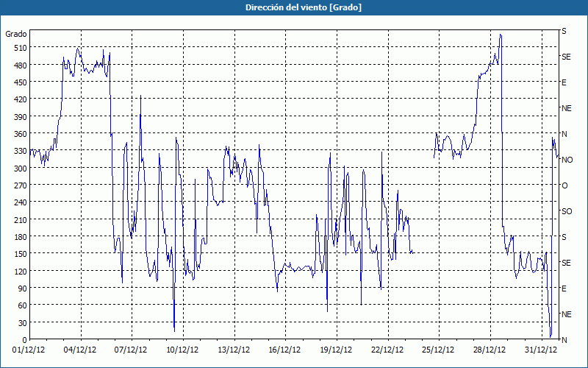Select the 450 y-axis label
The height and width of the screenshot is (368, 588).
point(21,82)
